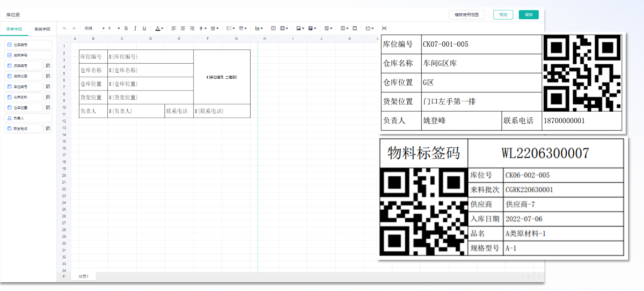Select the 分页1 sheet tab
Viewport: 644px width, 291px height.
[x=83, y=277]
